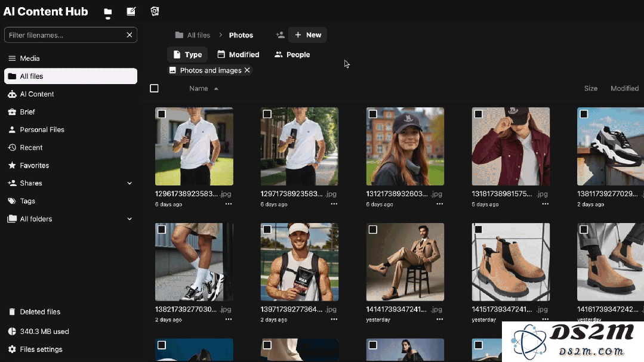Open thumbnail of woman in maroon jacket
The width and height of the screenshot is (644, 362).
pos(510,147)
